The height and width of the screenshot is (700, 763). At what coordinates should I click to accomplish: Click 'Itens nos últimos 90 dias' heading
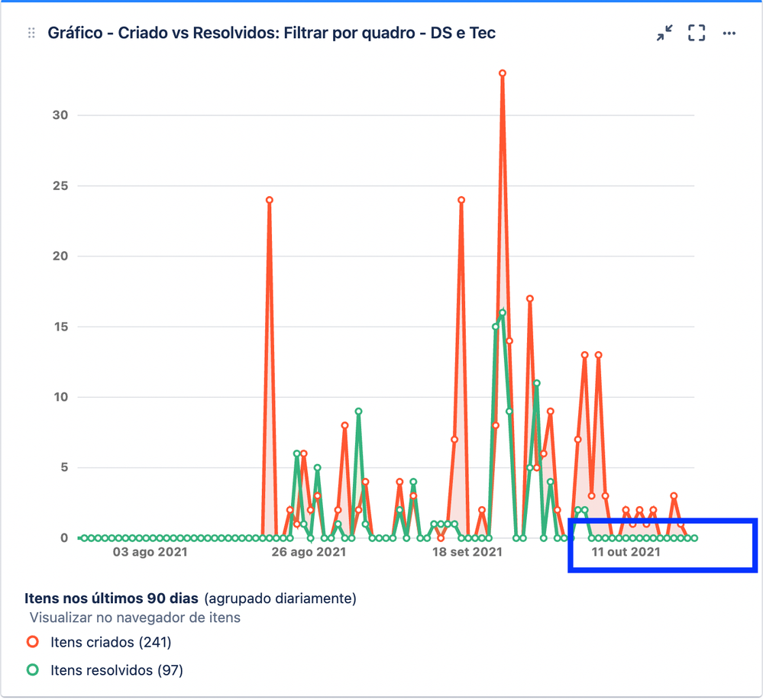click(112, 598)
